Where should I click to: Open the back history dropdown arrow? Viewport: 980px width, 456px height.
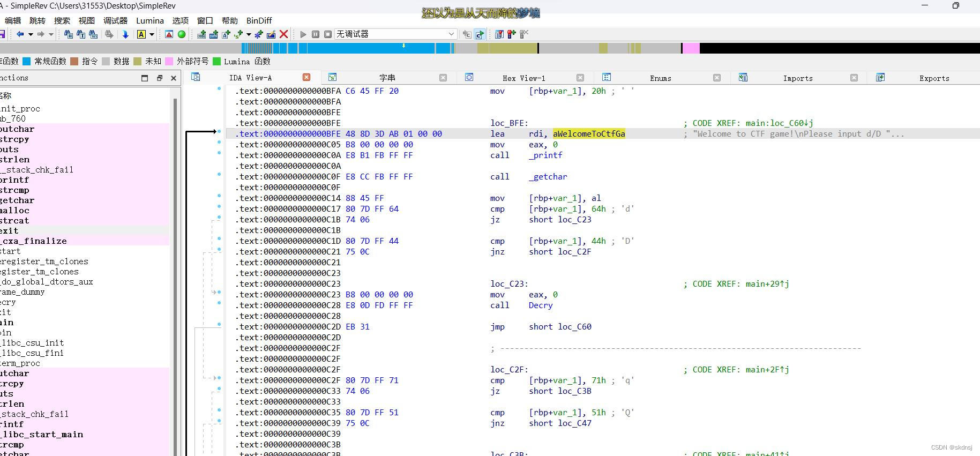30,34
